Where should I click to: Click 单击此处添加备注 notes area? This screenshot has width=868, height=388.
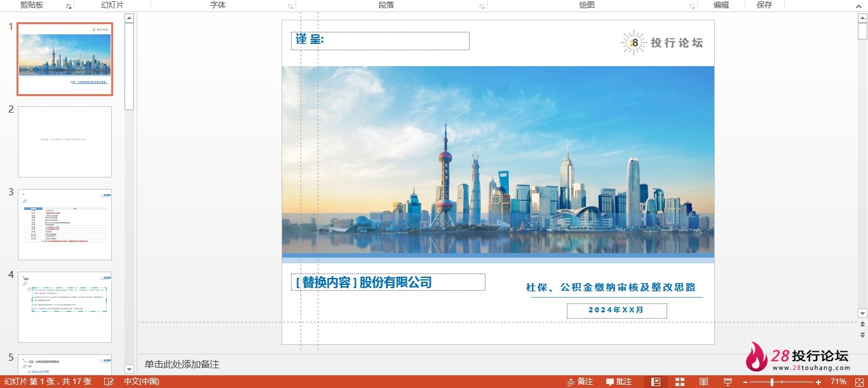tap(182, 364)
